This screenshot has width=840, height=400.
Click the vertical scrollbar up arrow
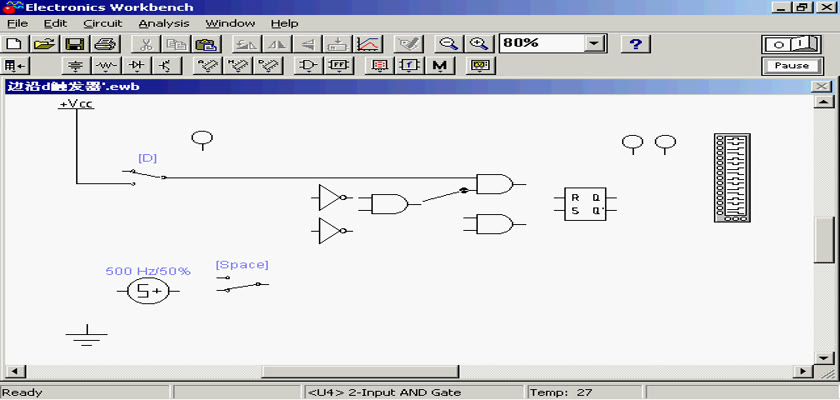click(823, 102)
